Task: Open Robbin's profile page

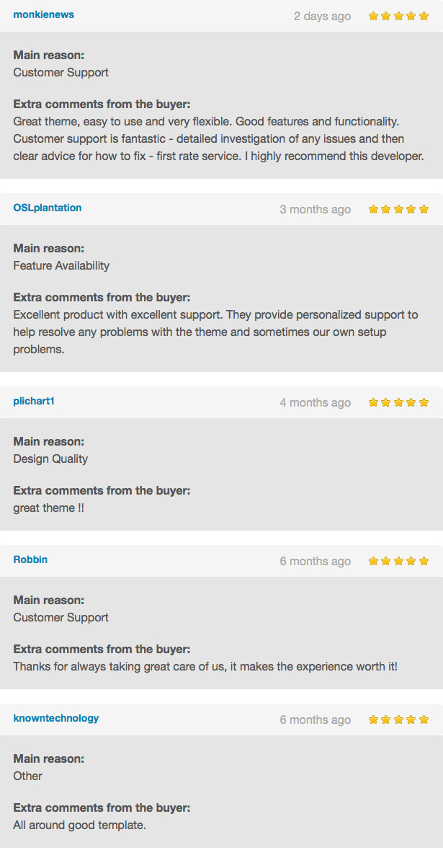Action: pos(30,559)
